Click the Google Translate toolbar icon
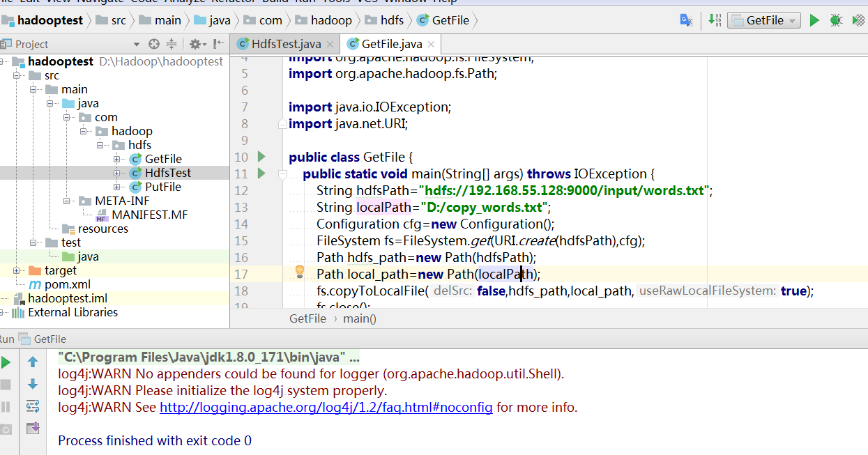The width and height of the screenshot is (868, 455). click(686, 20)
